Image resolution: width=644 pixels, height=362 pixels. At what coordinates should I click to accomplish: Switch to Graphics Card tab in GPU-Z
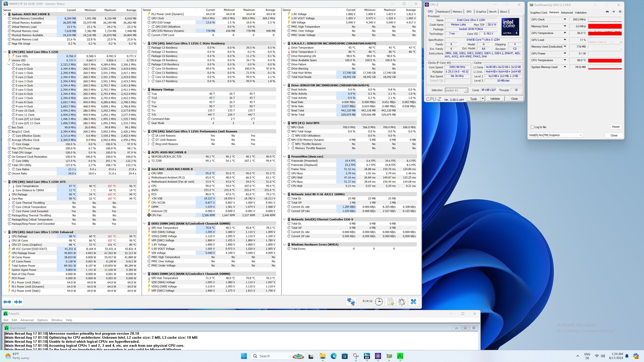pyautogui.click(x=538, y=12)
